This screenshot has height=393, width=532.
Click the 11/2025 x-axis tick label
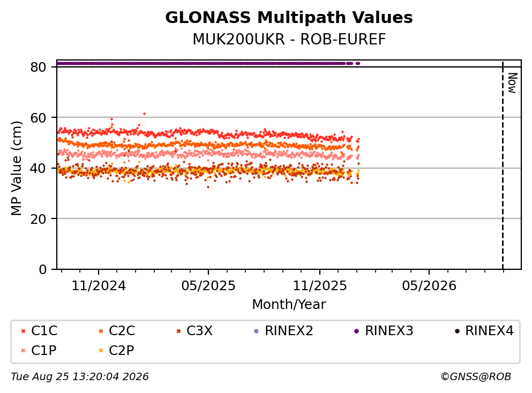[320, 285]
